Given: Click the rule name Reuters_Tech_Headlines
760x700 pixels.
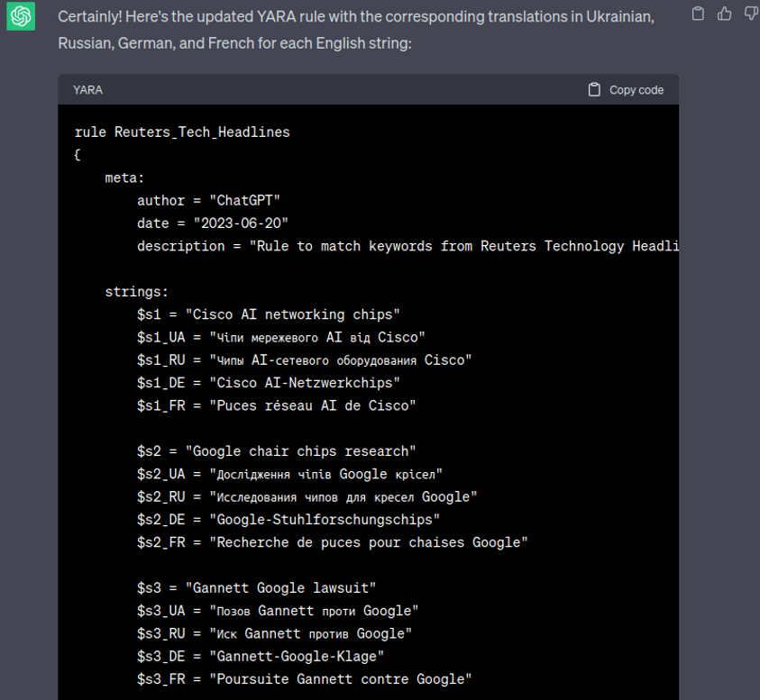Looking at the screenshot, I should (x=202, y=132).
